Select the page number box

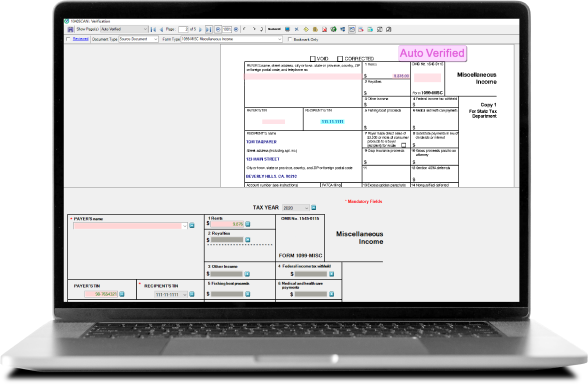click(x=183, y=29)
